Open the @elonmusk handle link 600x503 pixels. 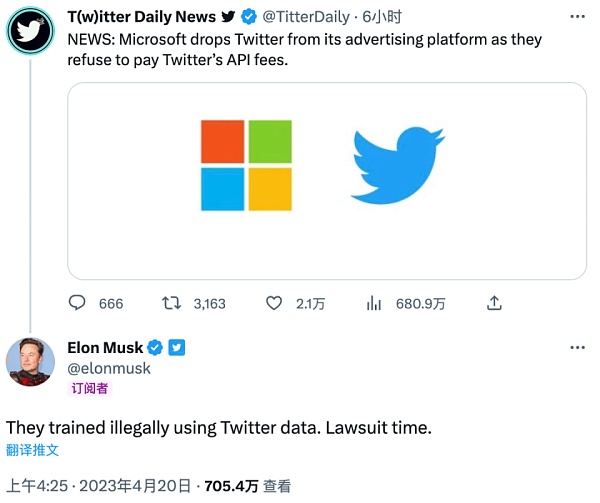(108, 368)
